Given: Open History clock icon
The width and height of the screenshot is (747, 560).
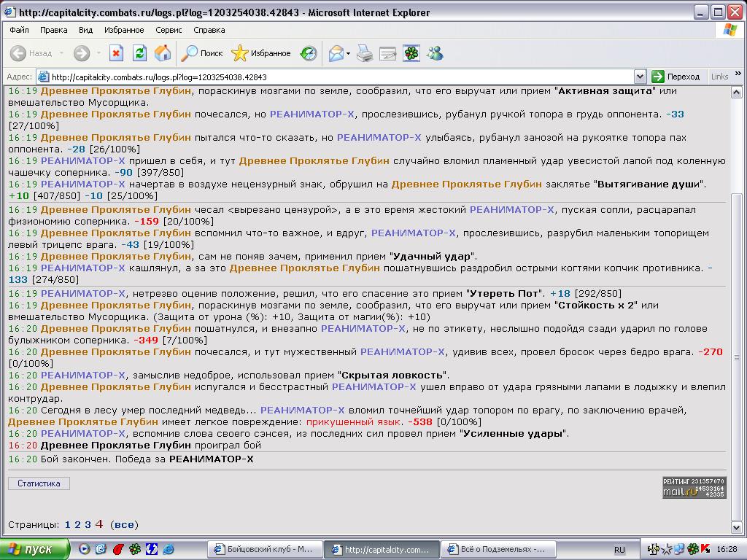Looking at the screenshot, I should pos(309,53).
